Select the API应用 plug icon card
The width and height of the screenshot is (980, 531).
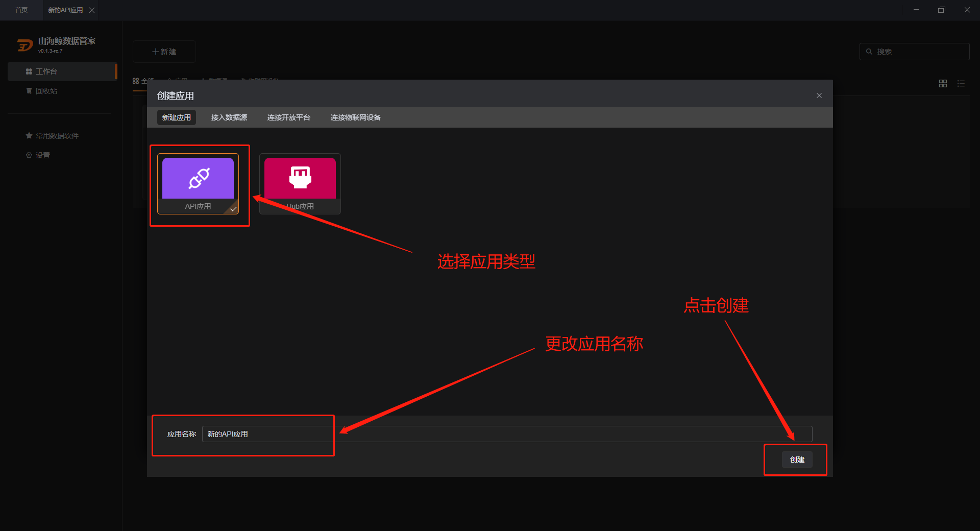pos(198,184)
